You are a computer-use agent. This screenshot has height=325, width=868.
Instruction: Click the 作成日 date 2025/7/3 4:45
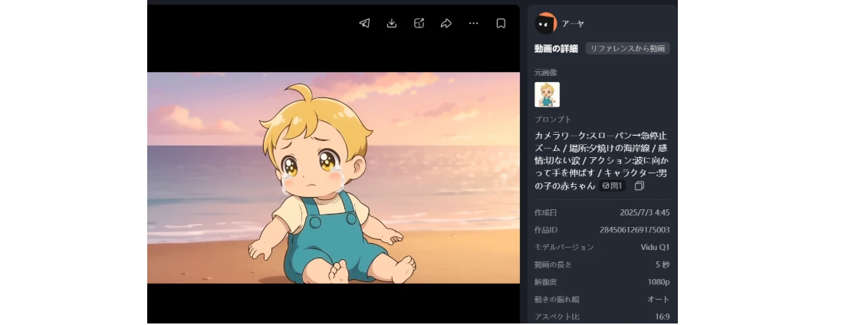(x=645, y=212)
